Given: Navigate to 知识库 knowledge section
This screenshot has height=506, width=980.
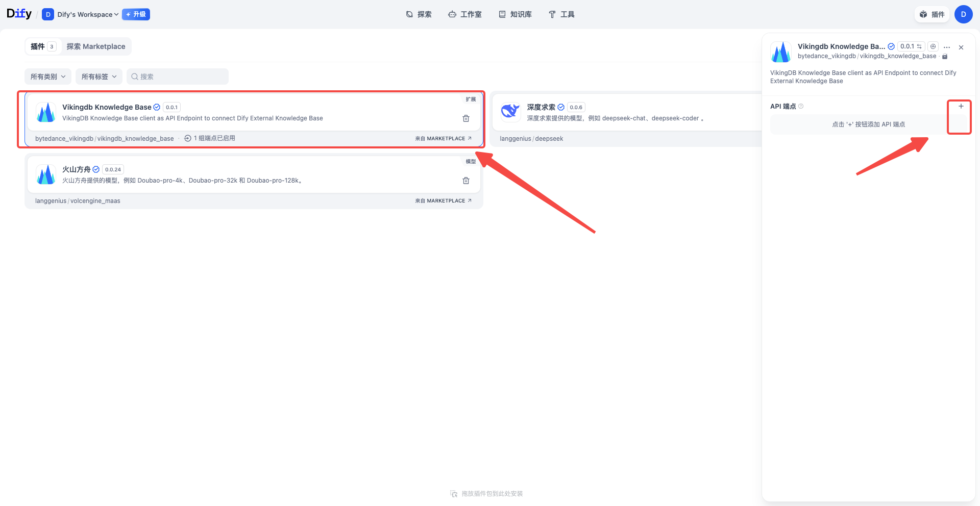Looking at the screenshot, I should coord(515,14).
